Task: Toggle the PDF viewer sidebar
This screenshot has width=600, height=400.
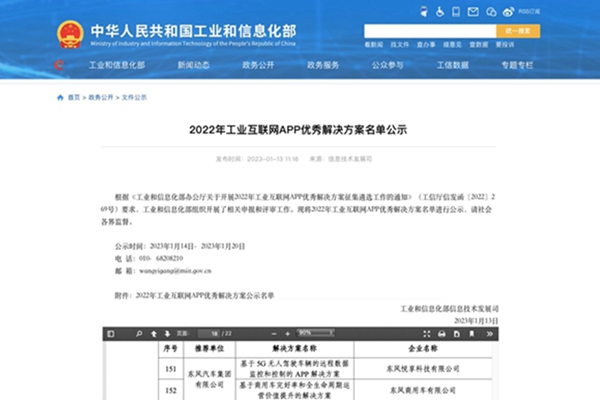Action: coord(113,332)
